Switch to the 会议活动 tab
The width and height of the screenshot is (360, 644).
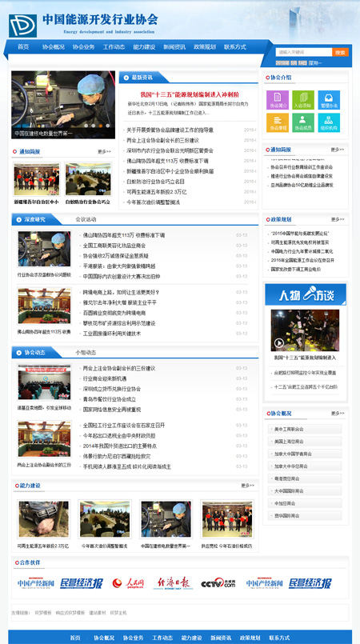(x=86, y=219)
